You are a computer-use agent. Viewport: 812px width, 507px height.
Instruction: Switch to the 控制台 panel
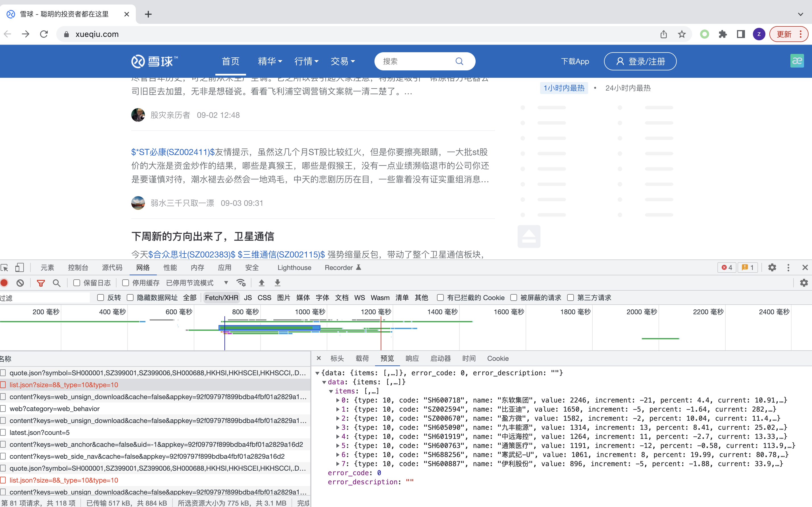(78, 268)
